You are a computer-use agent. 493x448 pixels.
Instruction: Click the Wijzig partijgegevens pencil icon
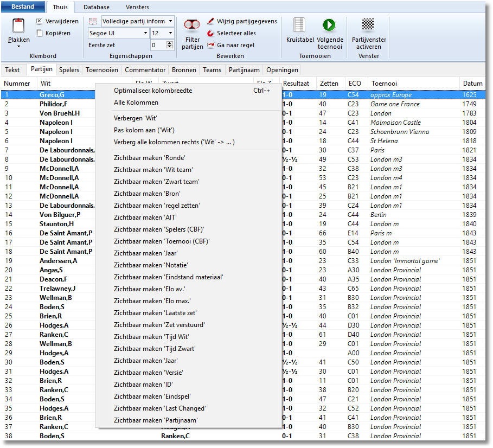click(211, 22)
